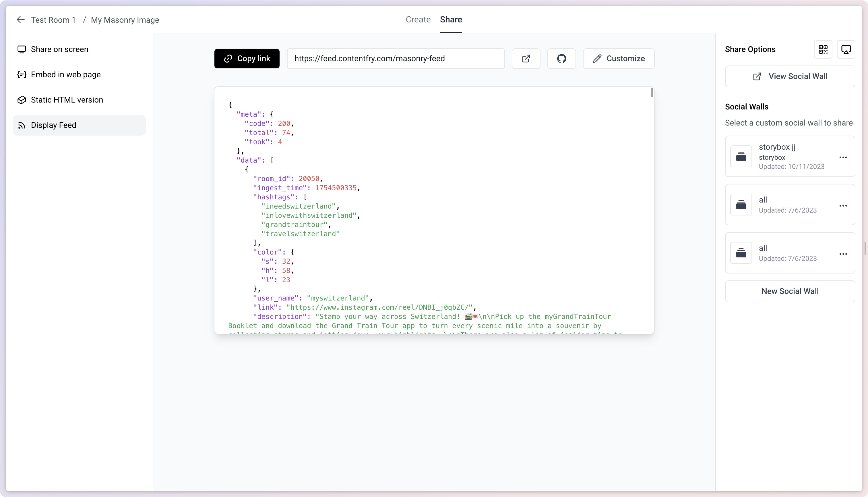Open Static HTML version option
This screenshot has width=868, height=497.
67,100
